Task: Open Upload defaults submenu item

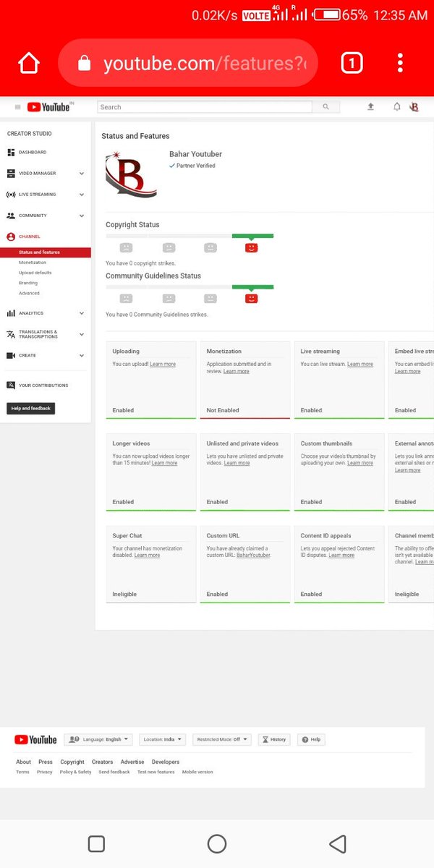Action: 35,273
